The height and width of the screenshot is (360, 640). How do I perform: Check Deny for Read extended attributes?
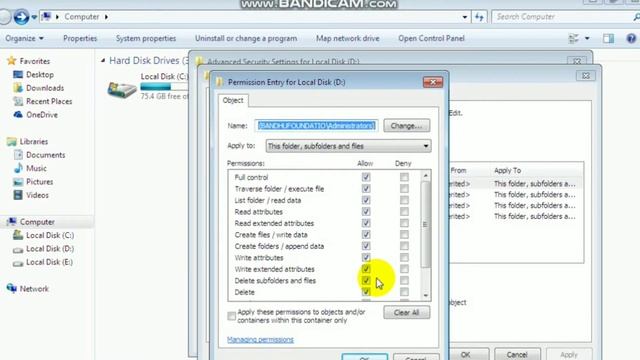[x=404, y=223]
